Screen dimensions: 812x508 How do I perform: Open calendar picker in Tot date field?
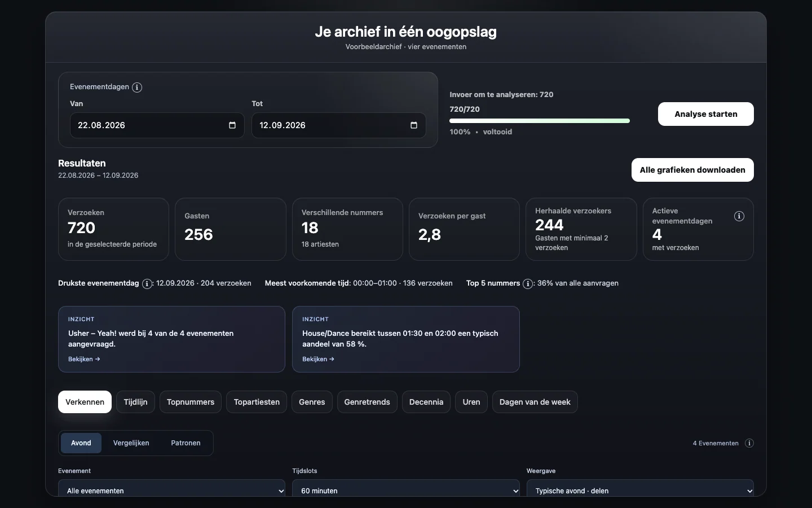pyautogui.click(x=414, y=125)
